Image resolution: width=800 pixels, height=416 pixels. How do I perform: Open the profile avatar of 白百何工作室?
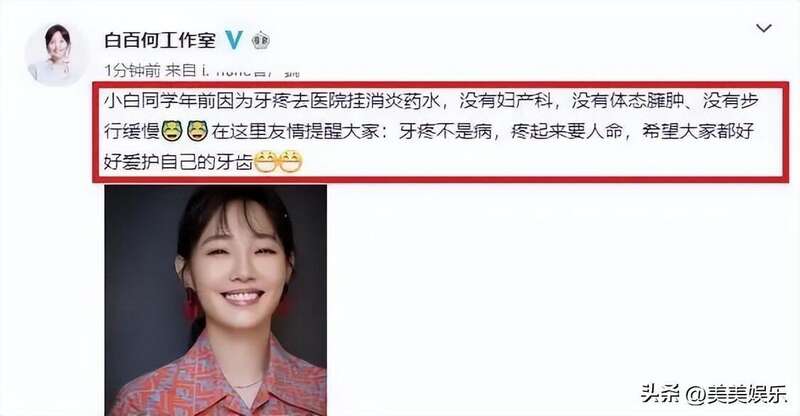point(57,53)
